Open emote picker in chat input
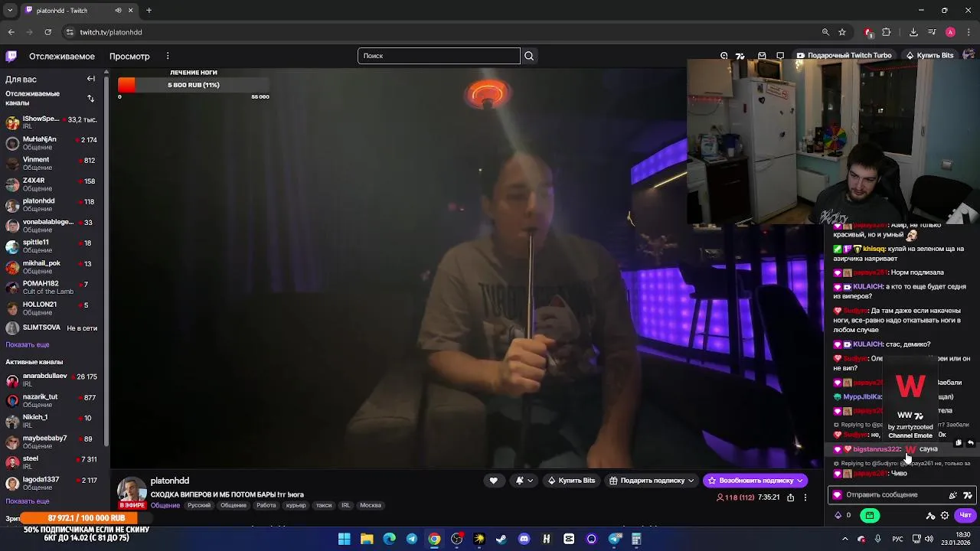Image resolution: width=980 pixels, height=551 pixels. point(953,495)
